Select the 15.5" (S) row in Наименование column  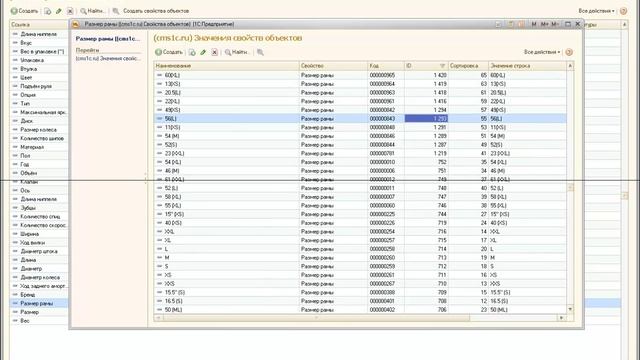tap(226, 292)
